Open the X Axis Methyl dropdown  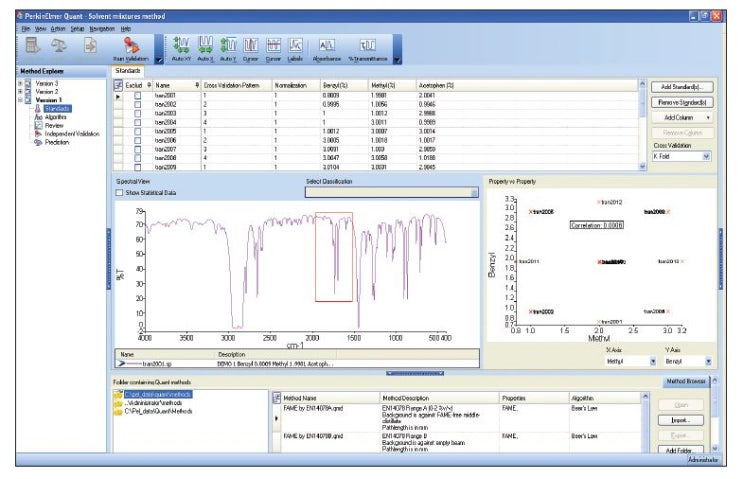[x=653, y=362]
